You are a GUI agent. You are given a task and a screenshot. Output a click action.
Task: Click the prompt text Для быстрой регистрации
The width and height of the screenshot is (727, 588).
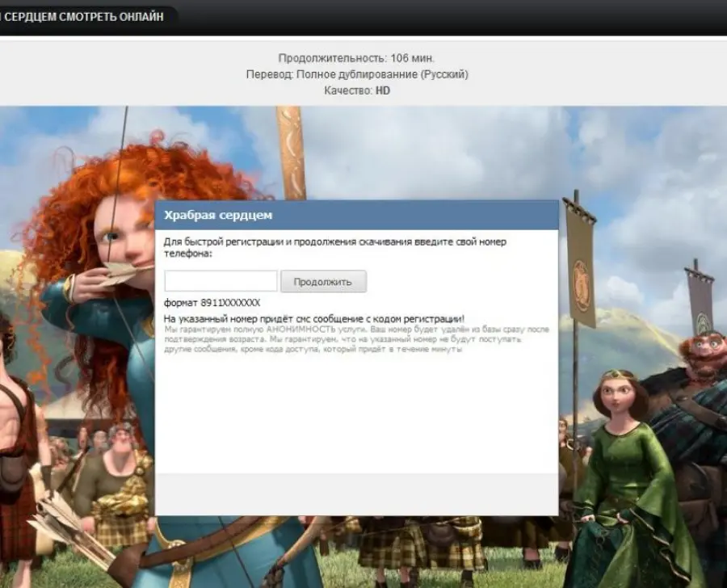click(x=334, y=248)
